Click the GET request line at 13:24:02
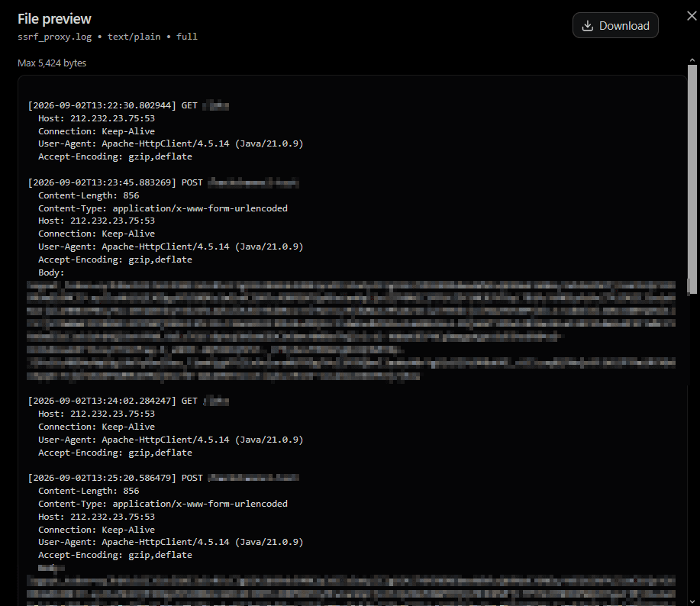The height and width of the screenshot is (606, 700). click(128, 401)
